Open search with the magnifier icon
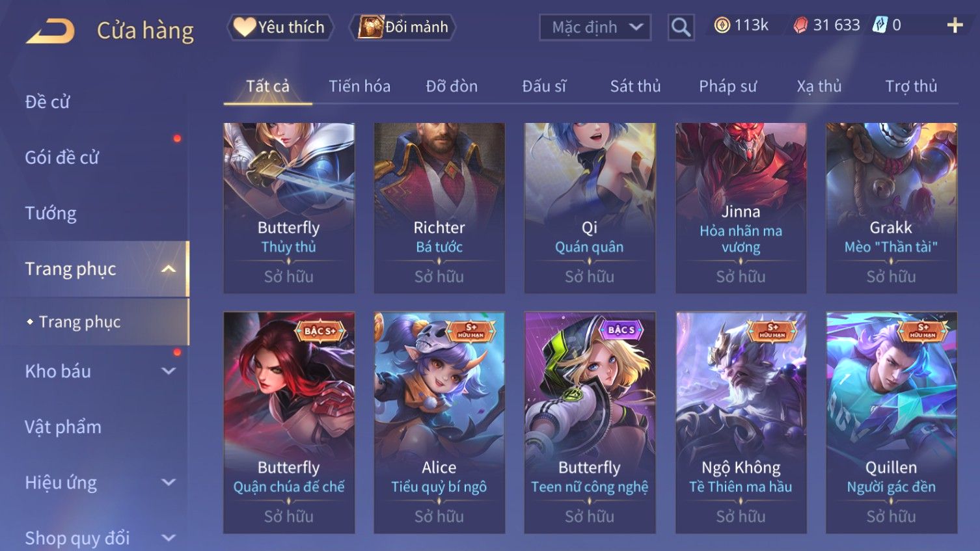Image resolution: width=980 pixels, height=551 pixels. [x=681, y=27]
